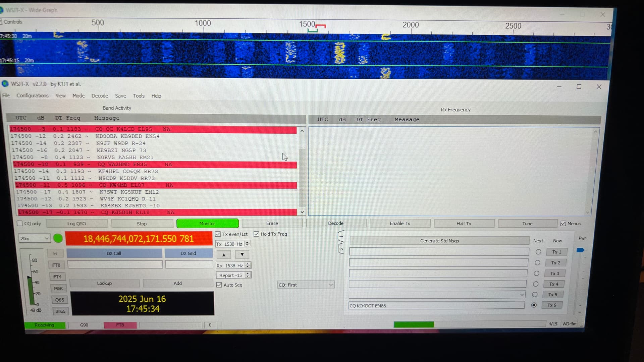
Task: Open the Configurations menu
Action: [33, 96]
